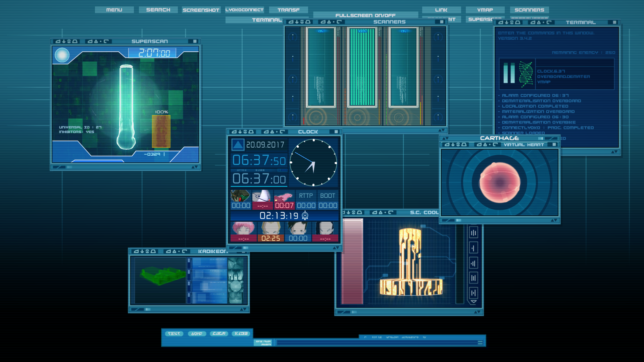This screenshot has width=644, height=362.
Task: Toggle the square button on Clock title bar
Action: (x=336, y=132)
